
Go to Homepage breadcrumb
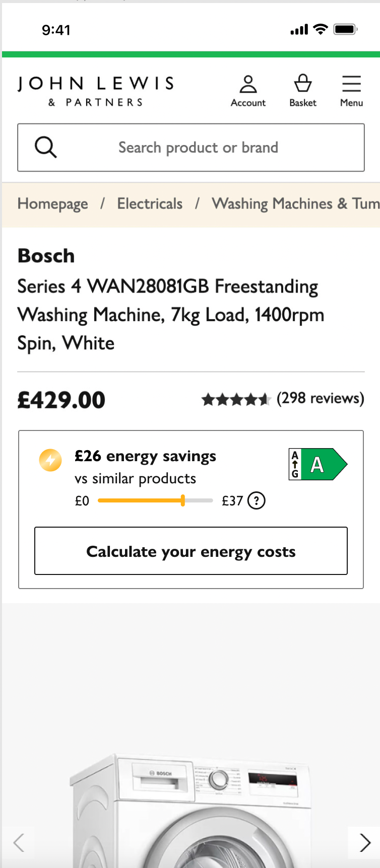tap(53, 204)
